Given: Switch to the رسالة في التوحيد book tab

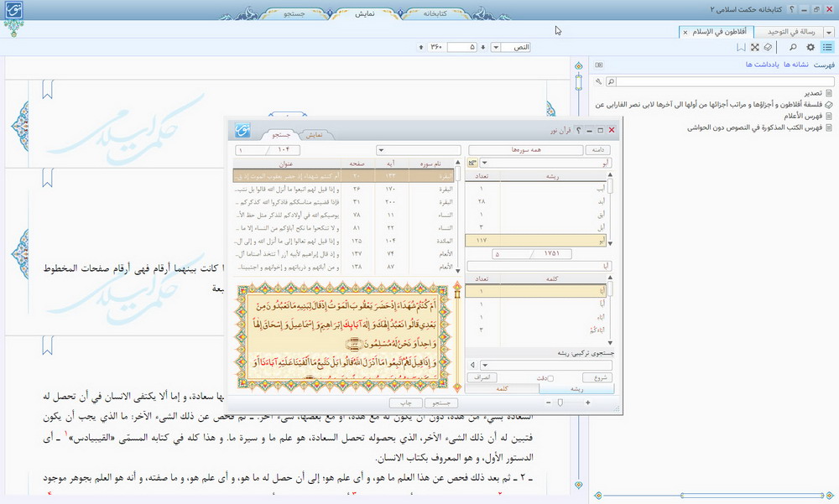Looking at the screenshot, I should tap(791, 32).
